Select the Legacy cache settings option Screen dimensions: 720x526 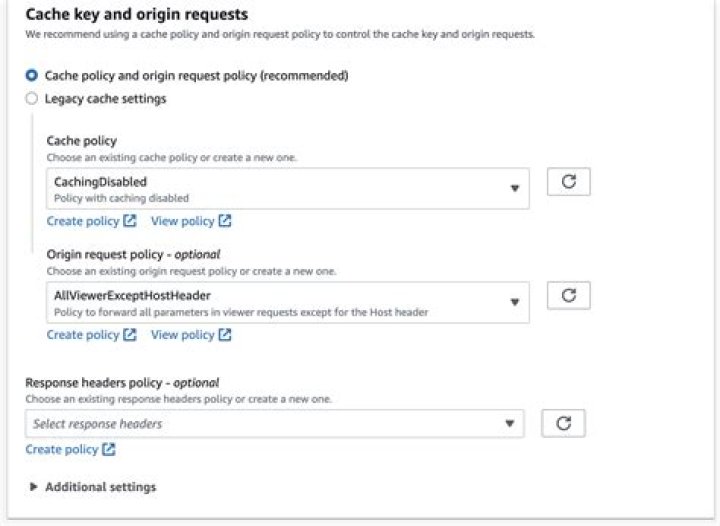32,99
